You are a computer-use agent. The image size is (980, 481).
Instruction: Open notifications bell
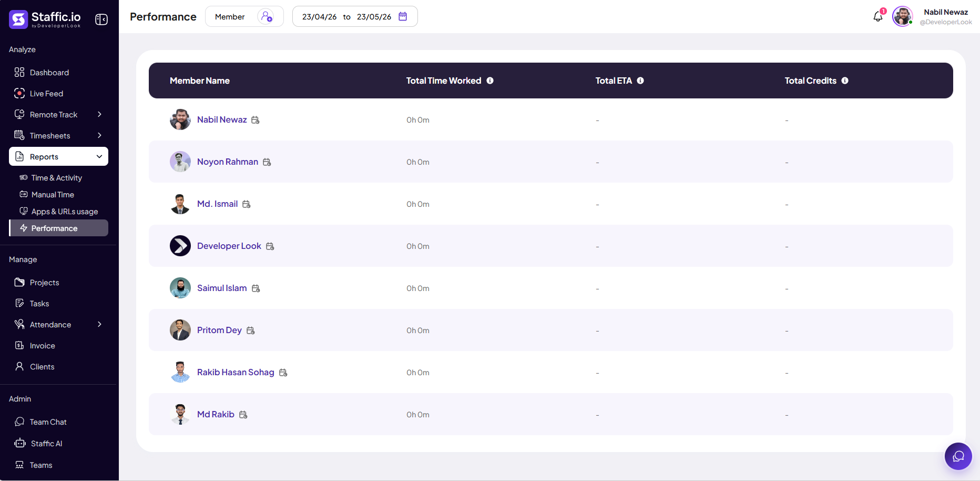click(878, 16)
